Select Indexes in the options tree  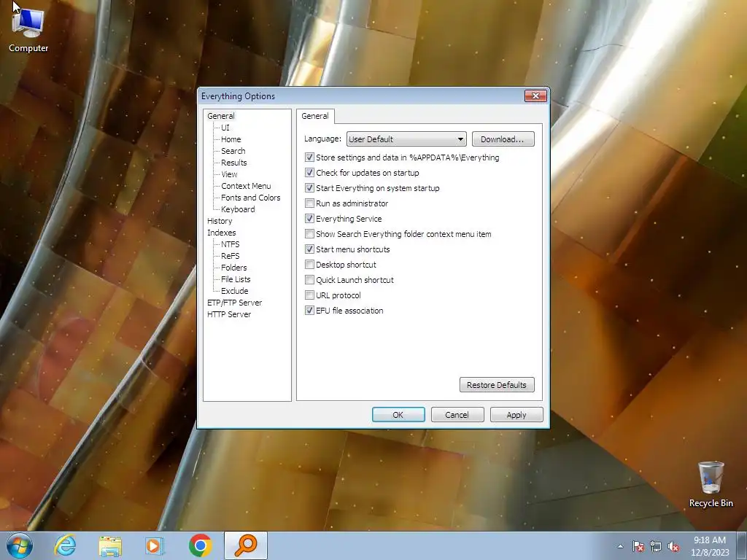point(222,233)
